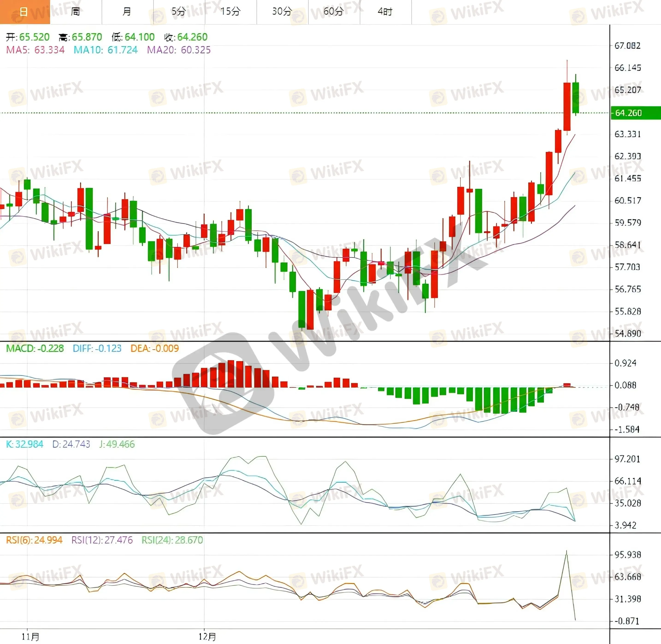The height and width of the screenshot is (644, 661).
Task: Open the 15分 timeframe tab
Action: pos(230,12)
